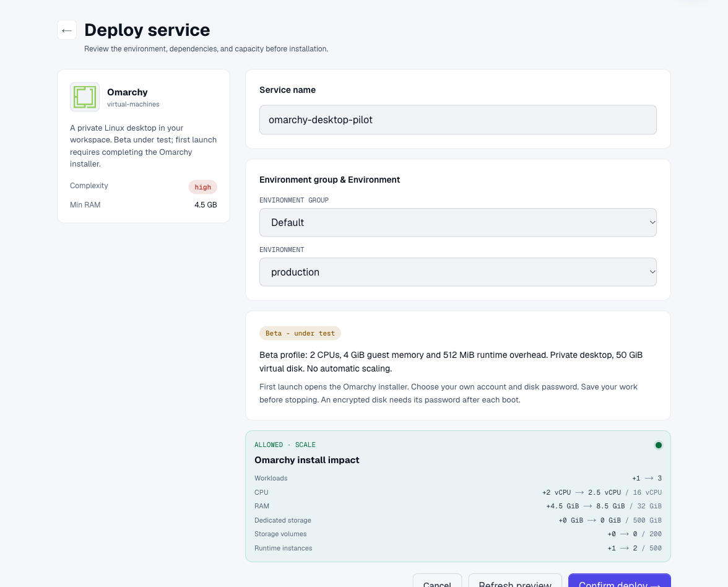Click the Environment group & Environment heading

(329, 180)
